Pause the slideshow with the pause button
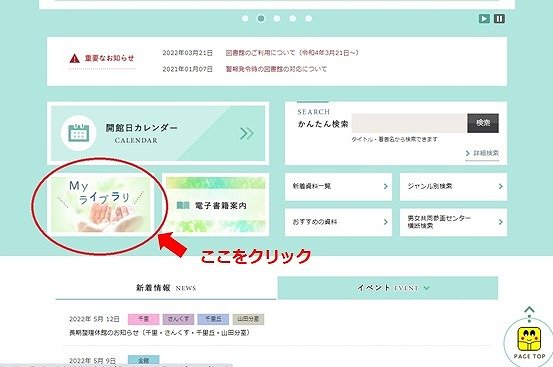The height and width of the screenshot is (367, 553). [x=499, y=19]
